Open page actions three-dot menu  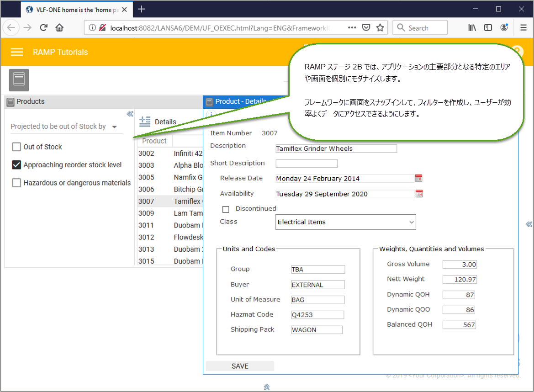(x=352, y=27)
